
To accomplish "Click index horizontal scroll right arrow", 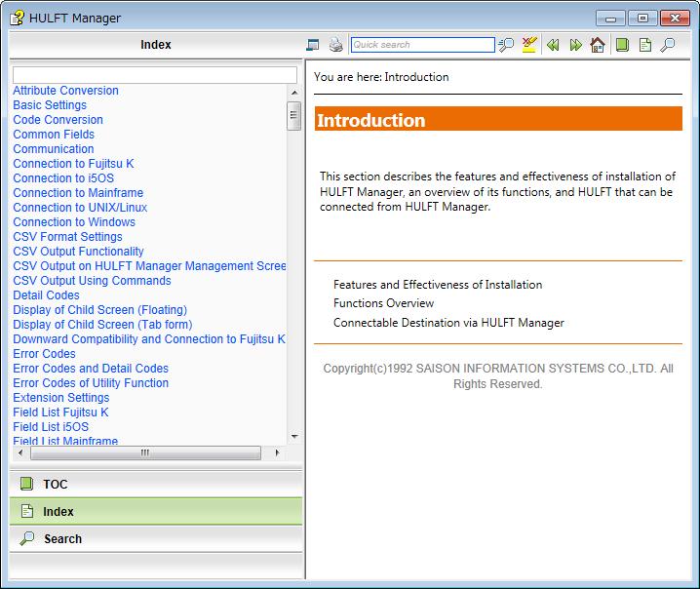I will (277, 452).
